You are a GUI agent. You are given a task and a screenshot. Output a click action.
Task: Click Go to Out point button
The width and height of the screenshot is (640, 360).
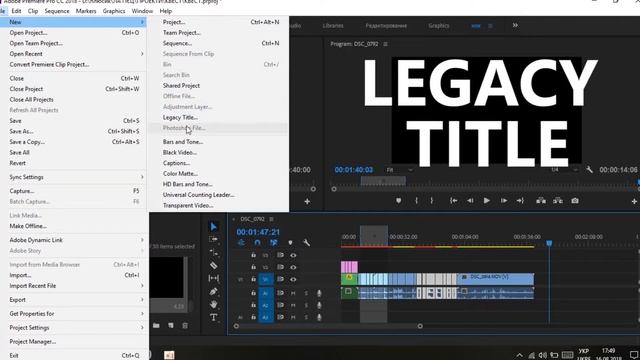[520, 200]
